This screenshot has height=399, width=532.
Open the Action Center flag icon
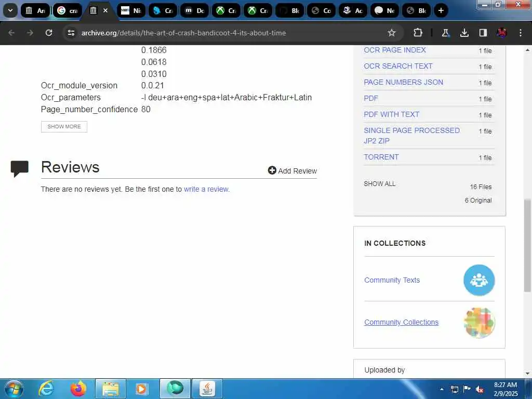(x=467, y=389)
